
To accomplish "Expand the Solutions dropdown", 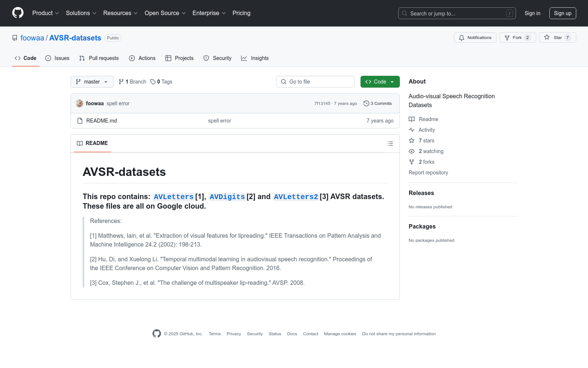I will point(81,13).
